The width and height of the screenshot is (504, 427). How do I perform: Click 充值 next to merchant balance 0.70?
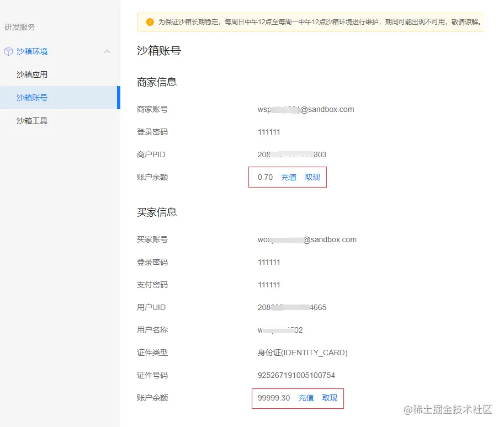pyautogui.click(x=289, y=177)
